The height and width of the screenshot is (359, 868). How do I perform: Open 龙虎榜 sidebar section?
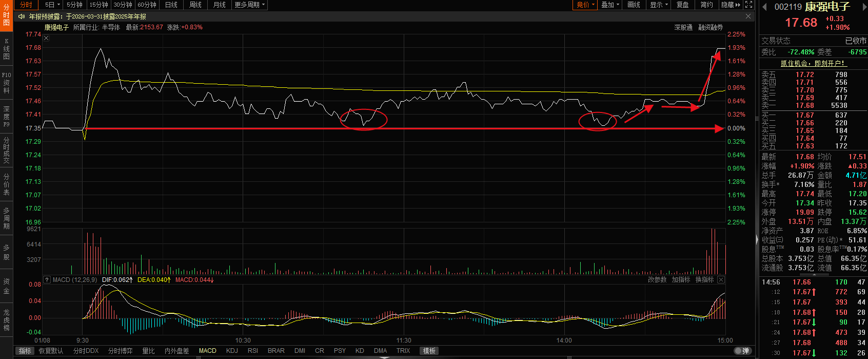point(6,320)
